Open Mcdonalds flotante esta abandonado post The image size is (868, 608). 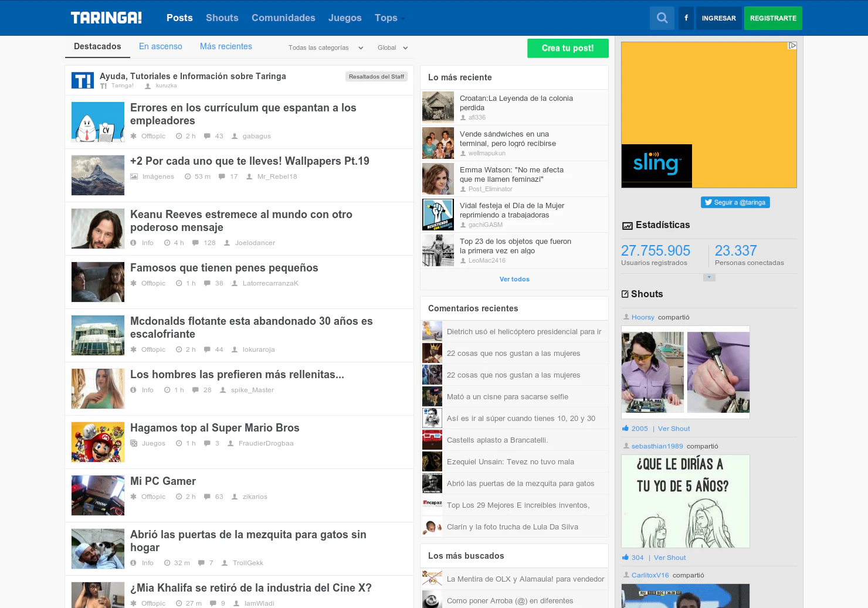pyautogui.click(x=252, y=328)
